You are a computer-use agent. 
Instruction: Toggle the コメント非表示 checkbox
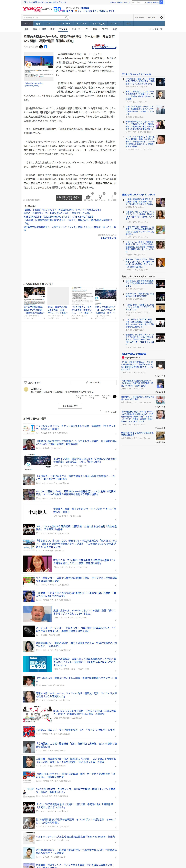pyautogui.click(x=102, y=412)
